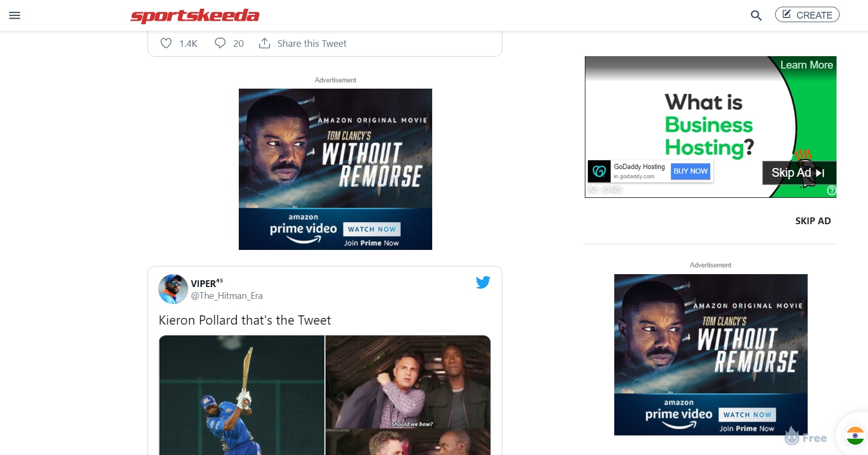868x455 pixels.
Task: Open the search magnifier icon
Action: 756,15
